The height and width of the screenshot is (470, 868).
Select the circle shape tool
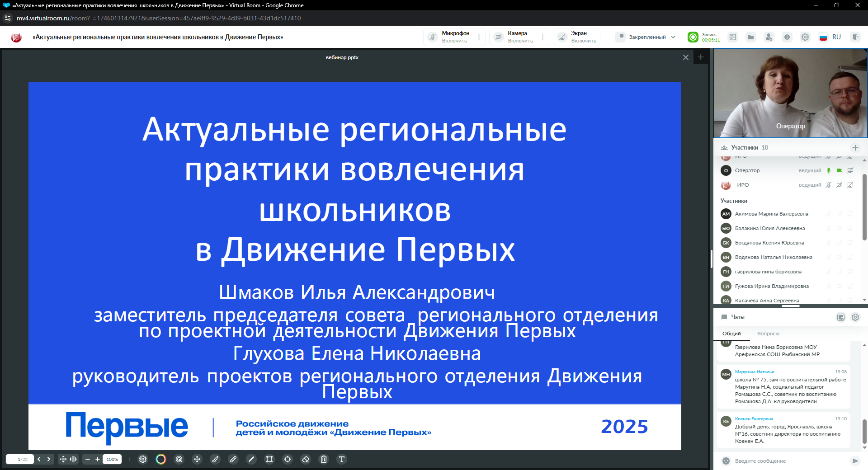[288, 459]
